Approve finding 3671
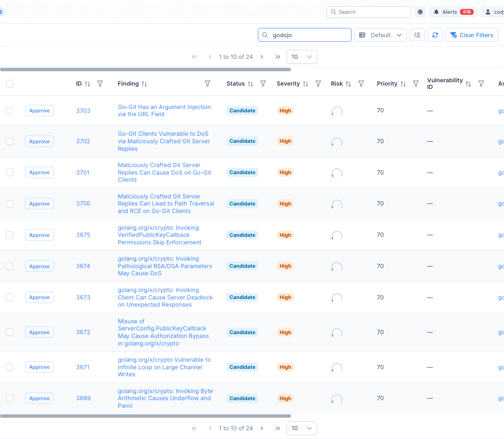The image size is (504, 439). (39, 367)
